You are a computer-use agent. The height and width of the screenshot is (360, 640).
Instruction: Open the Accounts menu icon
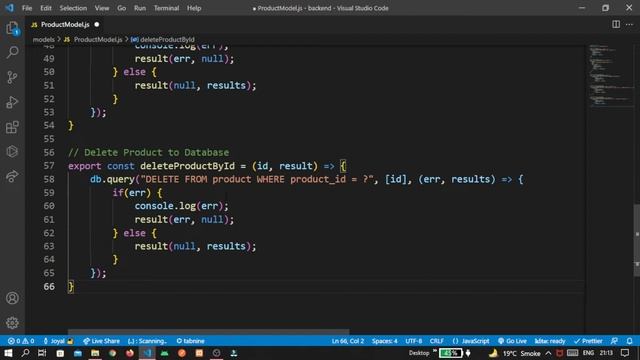pyautogui.click(x=12, y=298)
